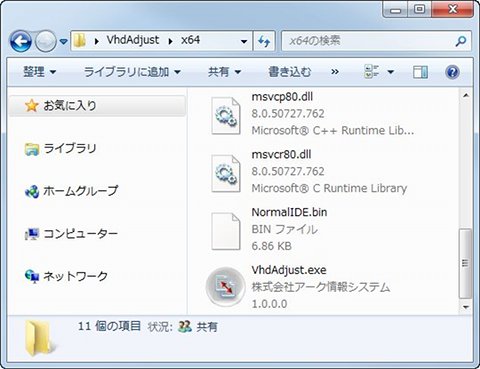The image size is (480, 369).
Task: Refresh the folder view
Action: pos(264,41)
